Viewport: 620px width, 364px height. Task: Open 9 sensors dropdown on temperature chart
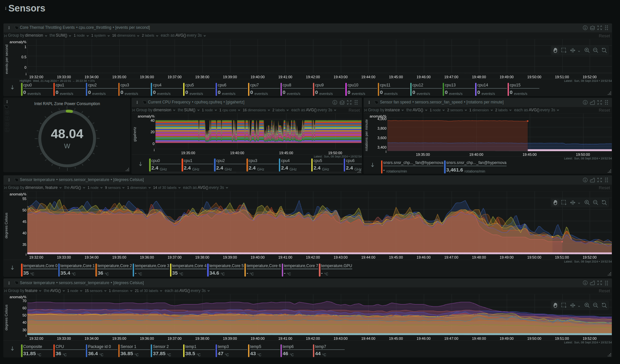coord(115,188)
